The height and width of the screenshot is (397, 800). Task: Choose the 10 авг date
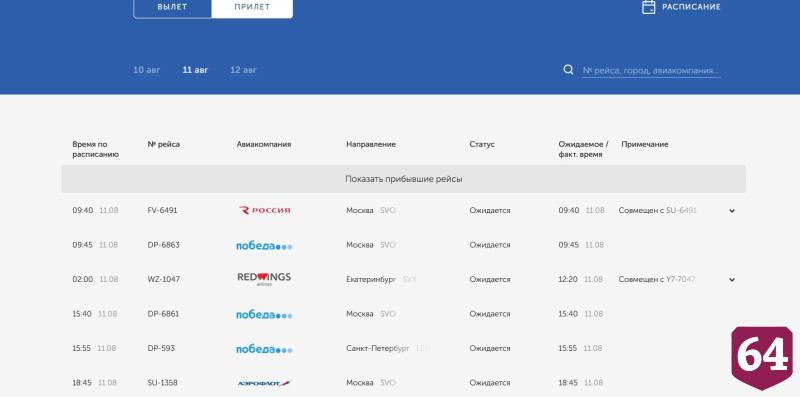pos(146,70)
